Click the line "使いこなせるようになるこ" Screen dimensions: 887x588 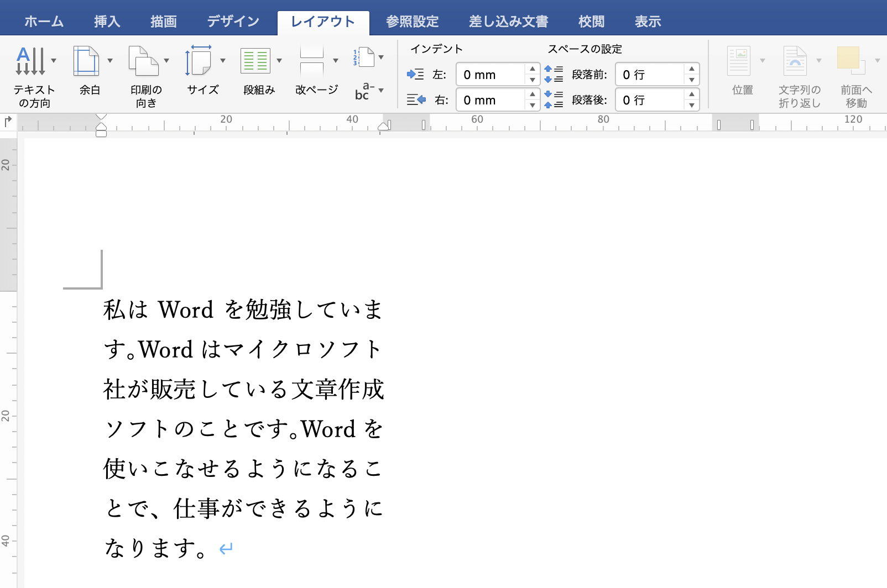(x=243, y=469)
